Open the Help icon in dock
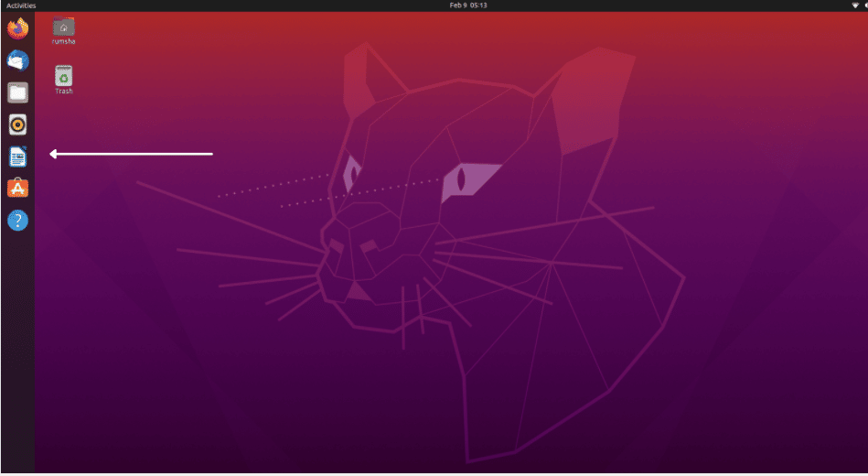Viewport: 868px width, 476px height. point(17,221)
